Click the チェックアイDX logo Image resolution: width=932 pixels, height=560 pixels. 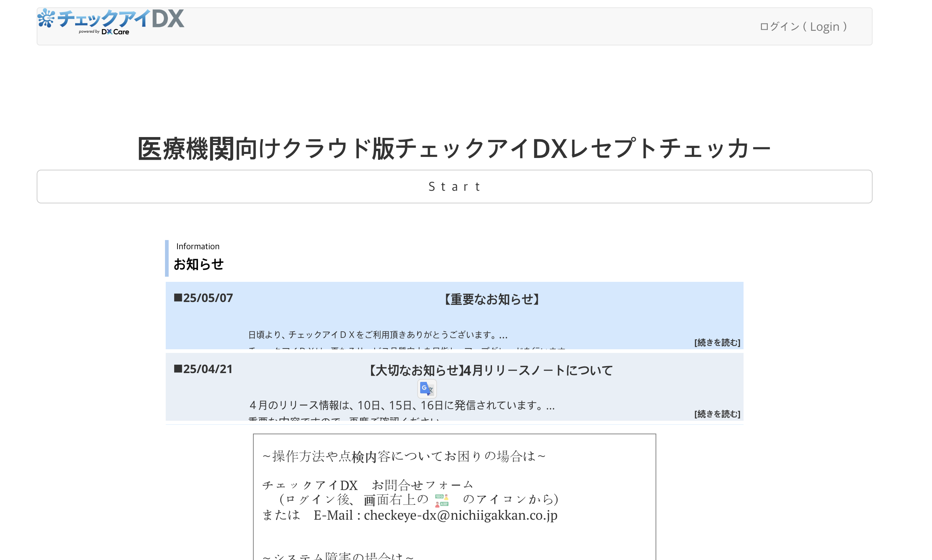[111, 22]
